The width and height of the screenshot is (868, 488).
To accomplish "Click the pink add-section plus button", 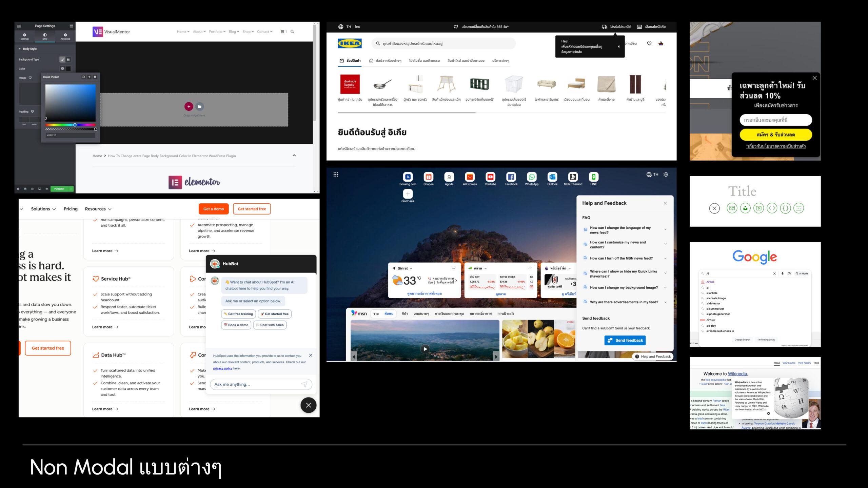I will point(189,106).
